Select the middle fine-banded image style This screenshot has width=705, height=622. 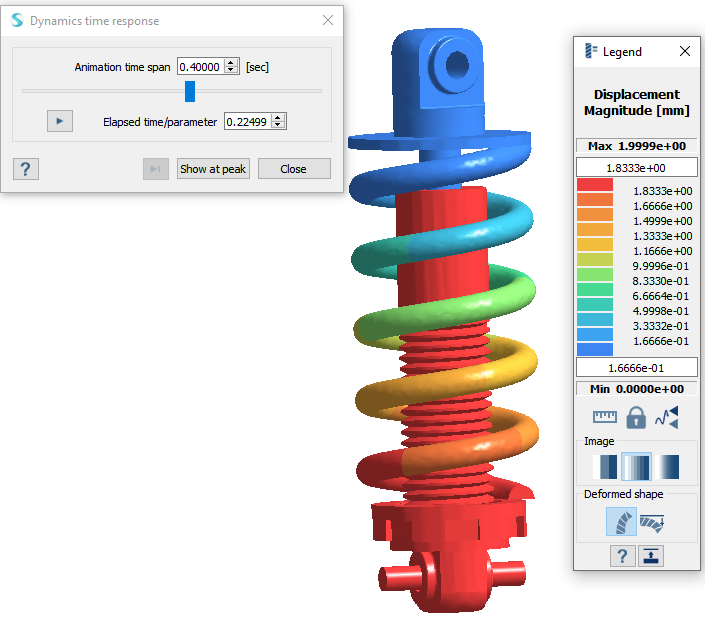(x=636, y=467)
